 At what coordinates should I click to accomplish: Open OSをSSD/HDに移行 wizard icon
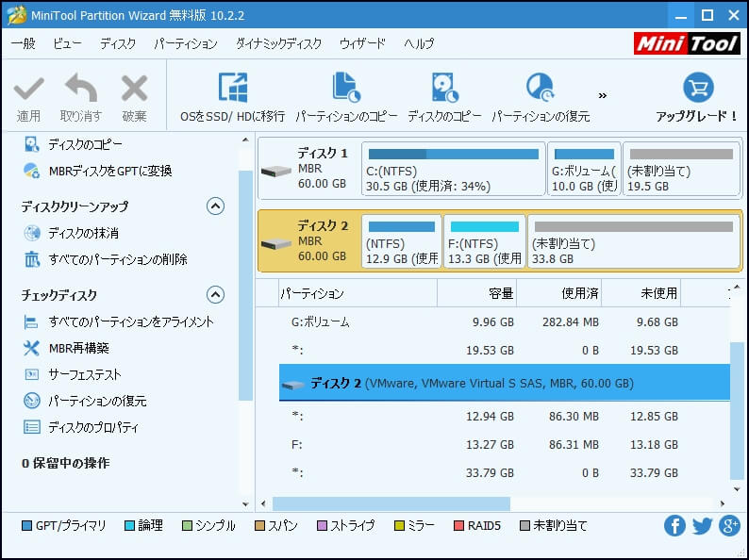233,88
